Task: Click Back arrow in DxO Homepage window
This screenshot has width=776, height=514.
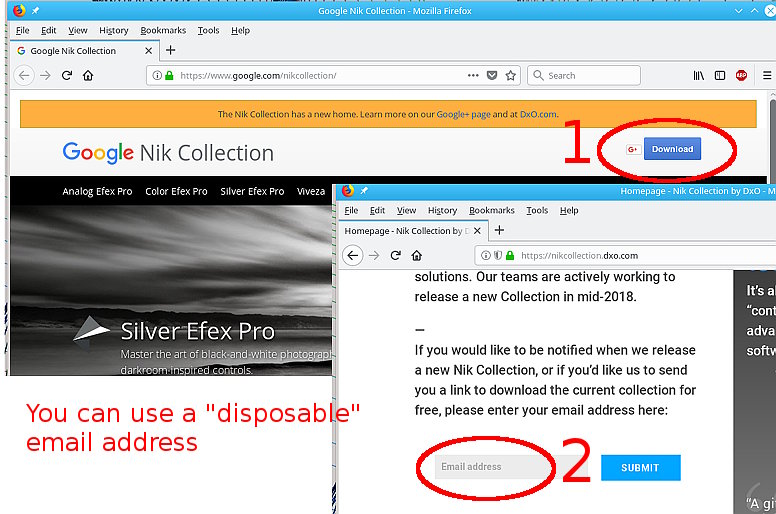Action: pos(353,256)
